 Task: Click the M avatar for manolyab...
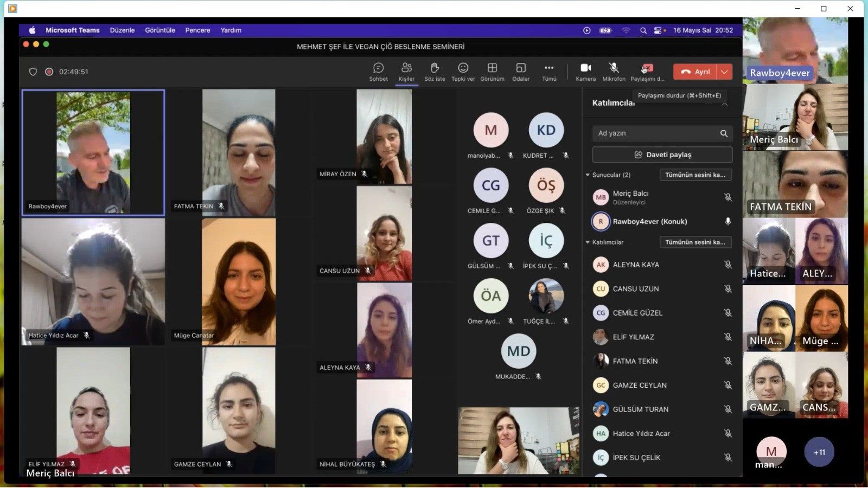pos(491,130)
